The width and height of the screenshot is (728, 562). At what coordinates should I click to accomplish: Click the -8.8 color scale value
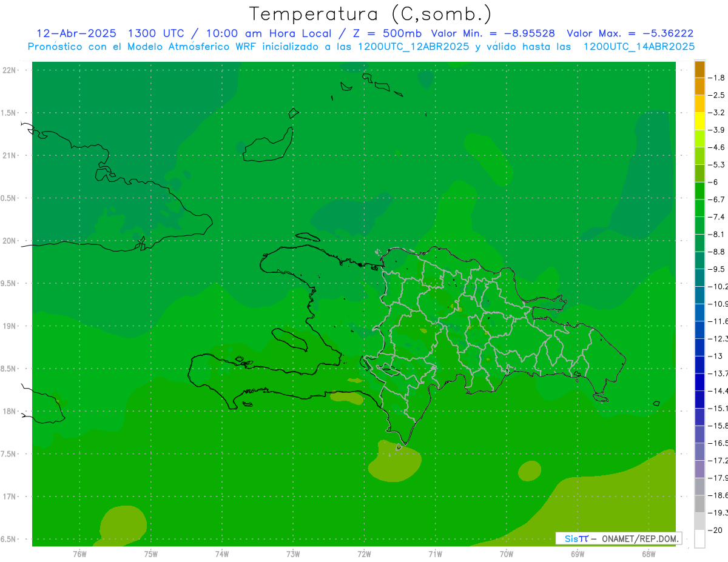point(716,252)
